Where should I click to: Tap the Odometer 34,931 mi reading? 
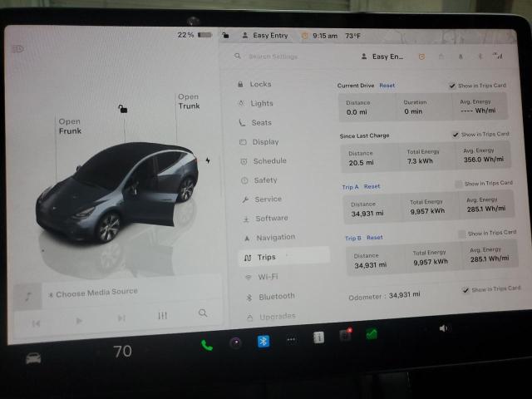(384, 296)
